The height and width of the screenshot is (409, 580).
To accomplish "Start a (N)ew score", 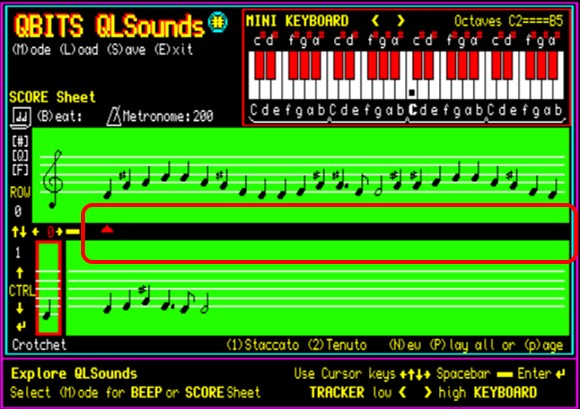I will click(x=405, y=345).
